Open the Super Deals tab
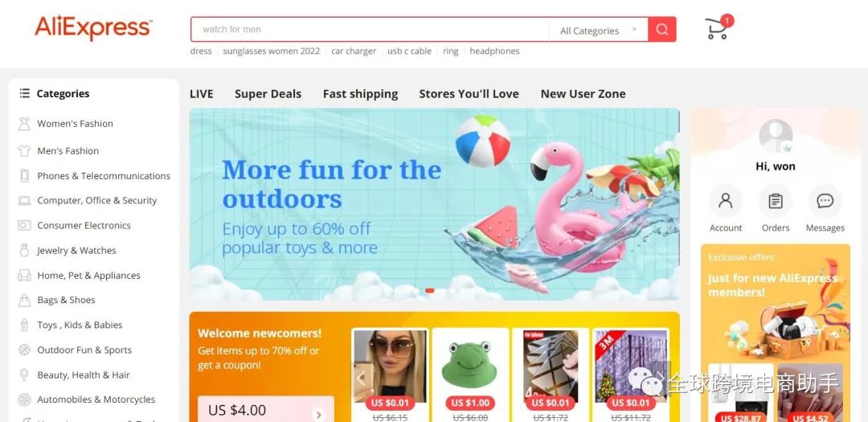 coord(268,94)
